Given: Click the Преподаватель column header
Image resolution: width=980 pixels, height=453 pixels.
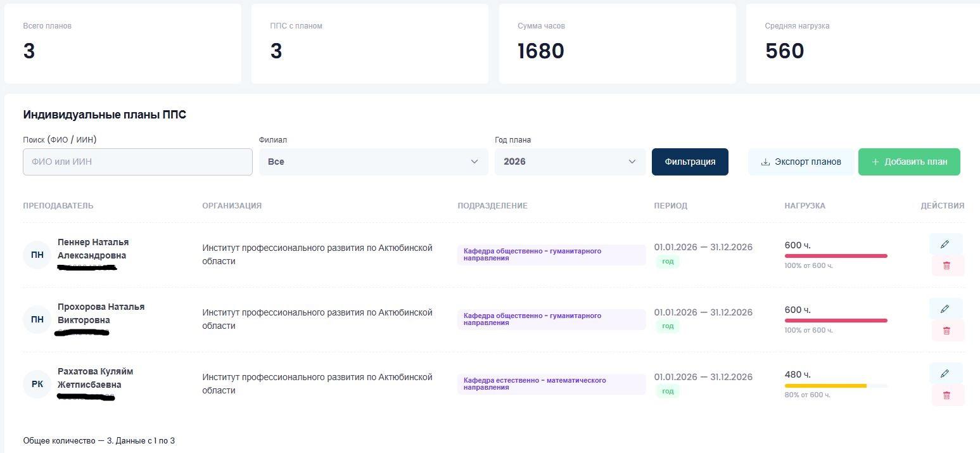Looking at the screenshot, I should pos(58,205).
